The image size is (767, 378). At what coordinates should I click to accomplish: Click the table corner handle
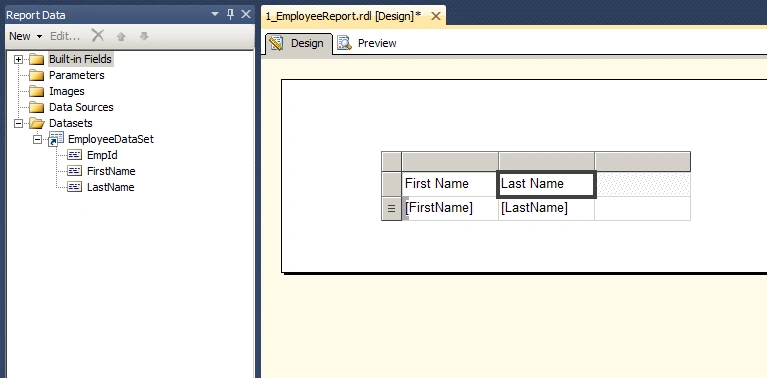[391, 161]
